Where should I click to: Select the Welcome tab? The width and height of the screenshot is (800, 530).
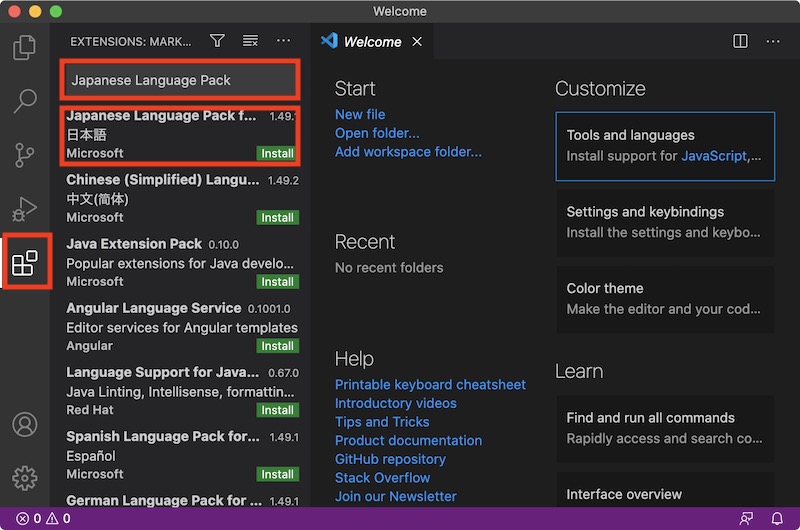pyautogui.click(x=372, y=41)
